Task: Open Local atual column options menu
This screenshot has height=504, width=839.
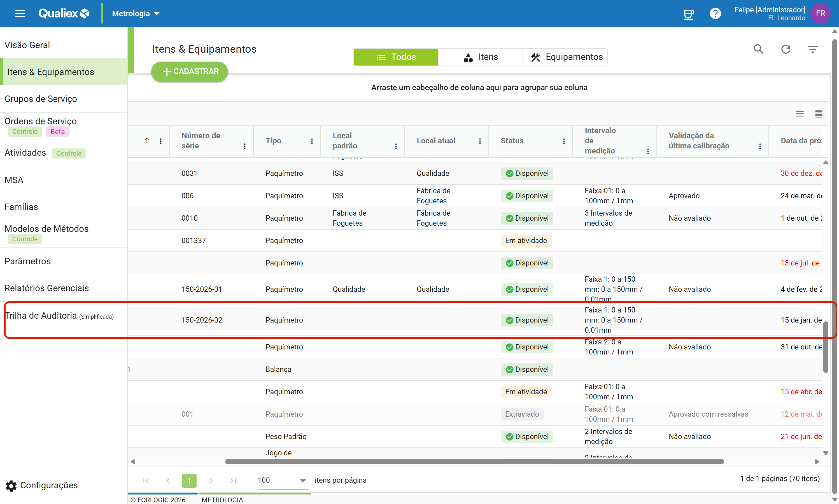Action: [480, 141]
